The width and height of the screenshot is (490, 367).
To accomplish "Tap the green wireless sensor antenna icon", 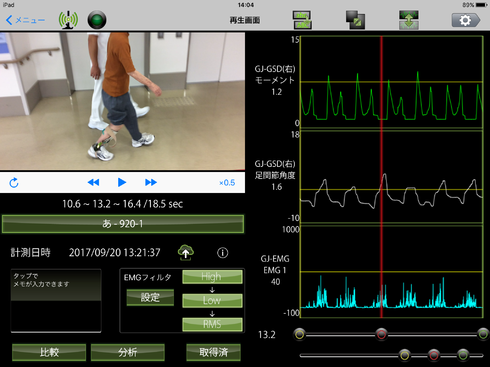I will [68, 20].
